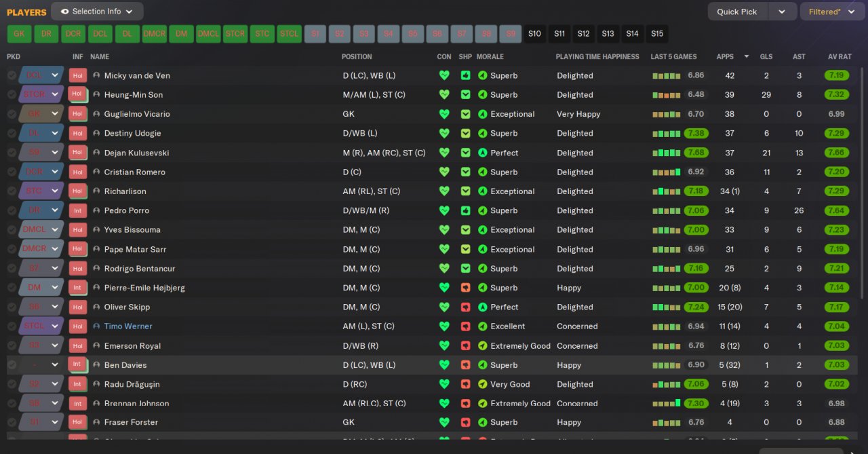This screenshot has width=868, height=454.
Task: Click the red sharpness icon for Pierre-Emile Højbjerg
Action: (465, 288)
